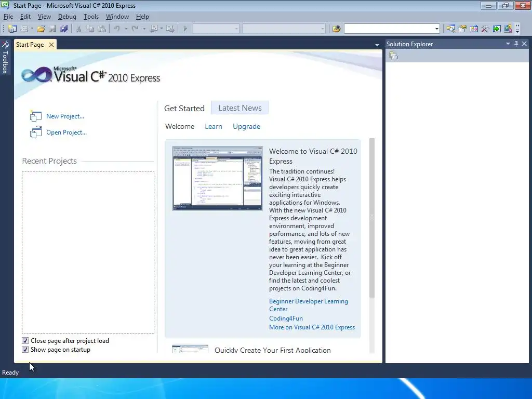
Task: Open the Window menu
Action: [x=117, y=17]
